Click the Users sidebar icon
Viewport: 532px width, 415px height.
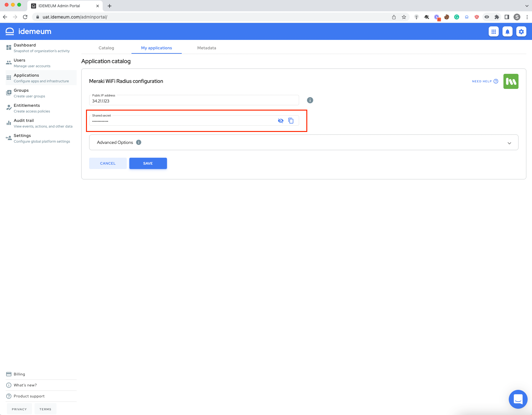pos(9,63)
